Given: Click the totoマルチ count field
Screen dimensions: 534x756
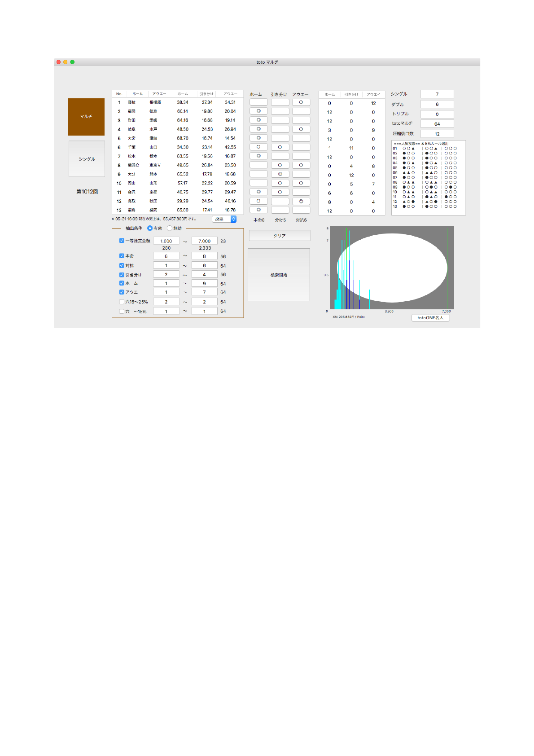Looking at the screenshot, I should point(437,124).
